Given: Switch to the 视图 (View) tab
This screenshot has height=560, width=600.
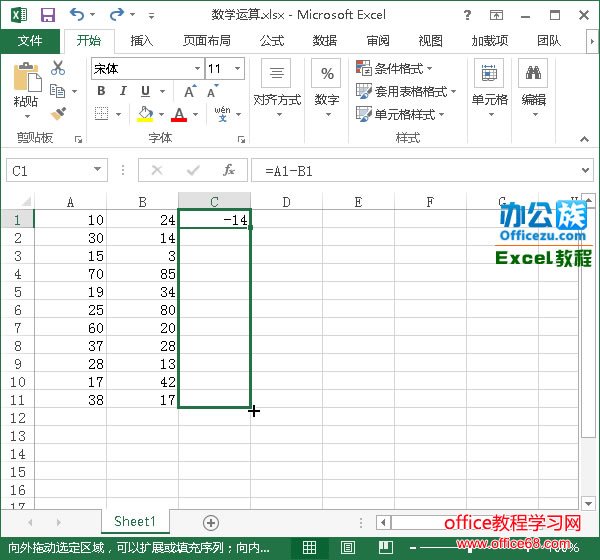Looking at the screenshot, I should point(430,41).
